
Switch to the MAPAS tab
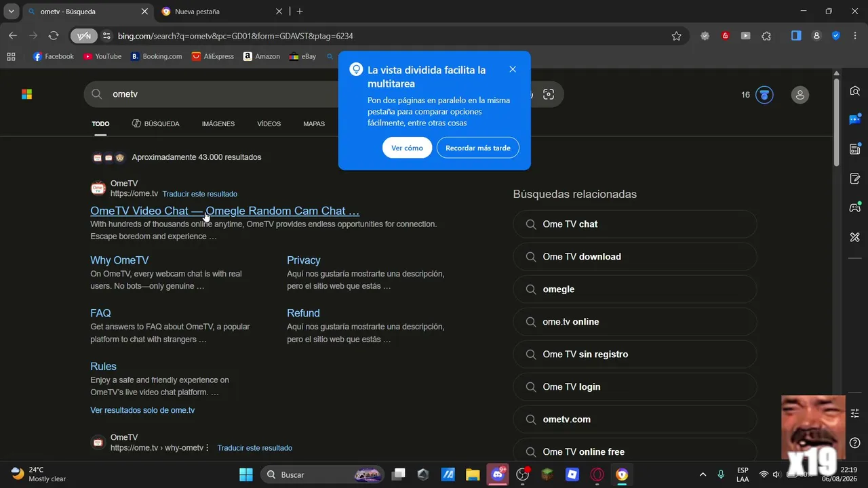(x=314, y=124)
